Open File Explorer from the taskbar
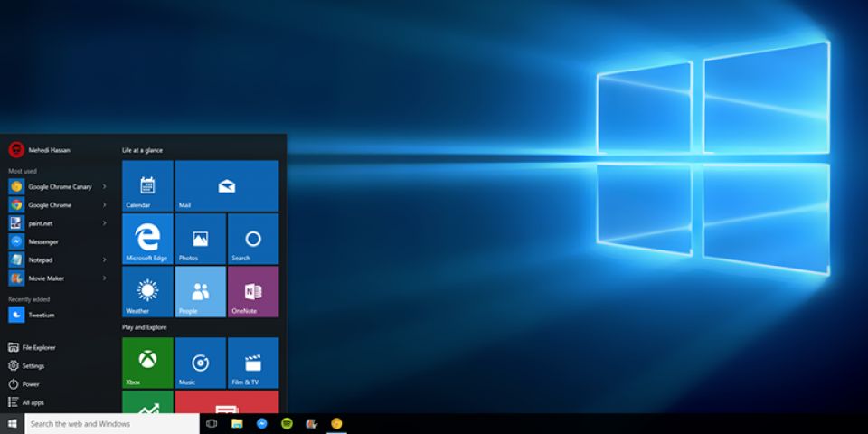This screenshot has height=434, width=868. pos(237,423)
